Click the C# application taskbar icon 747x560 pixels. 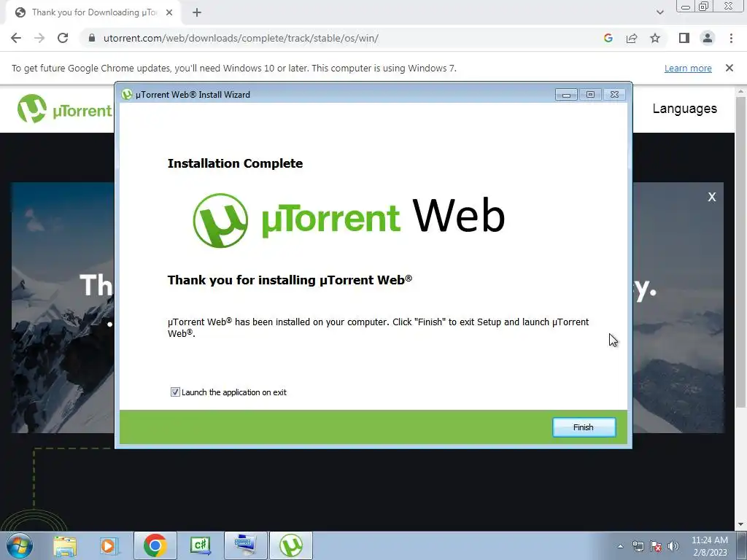coord(200,545)
